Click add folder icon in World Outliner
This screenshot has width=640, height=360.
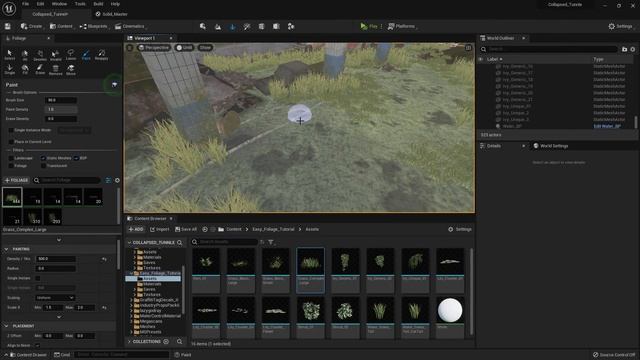(624, 49)
